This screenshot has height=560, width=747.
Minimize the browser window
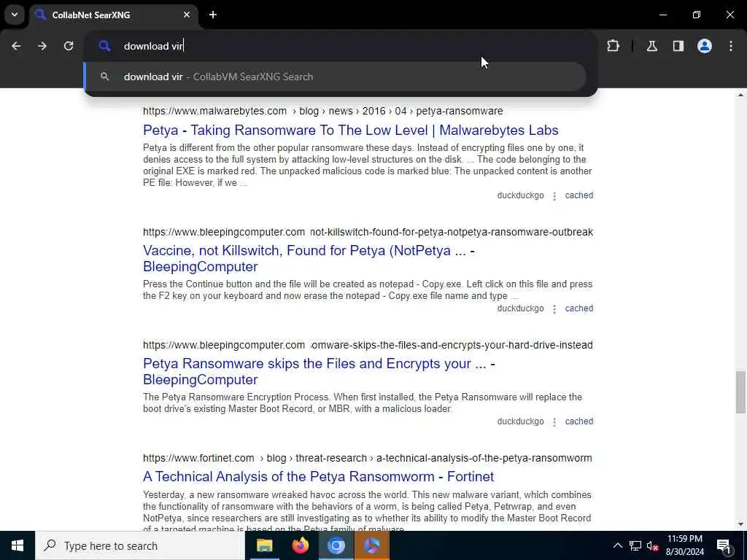tap(662, 15)
